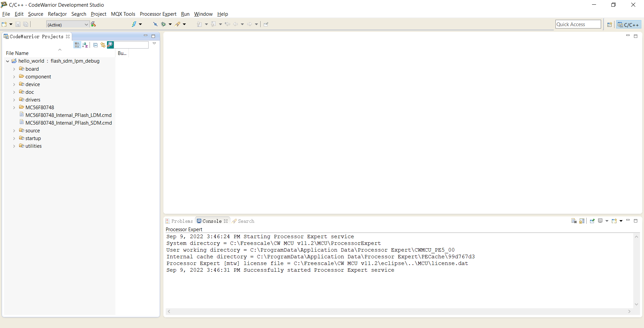
Task: Close the CodeWarrior Projects tab
Action: tap(68, 37)
